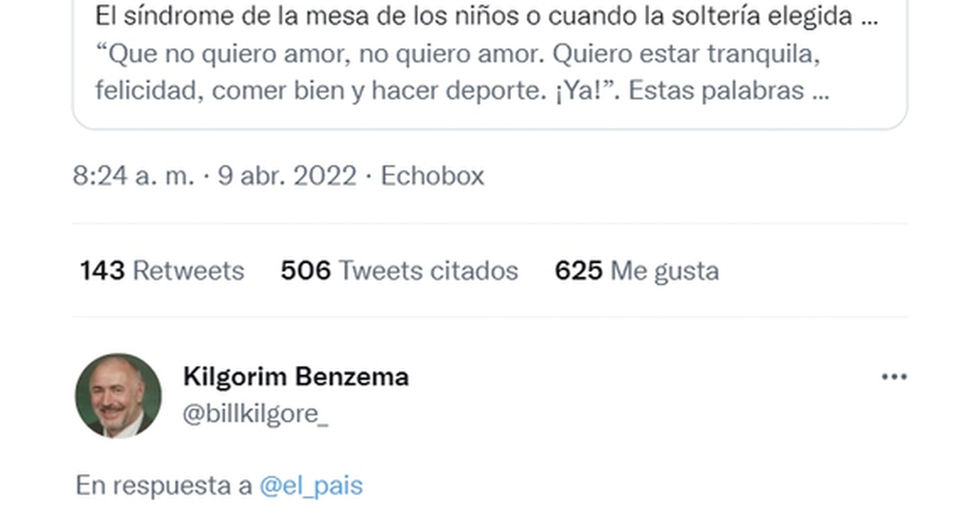Open Kilgorim Benzema's profile picture
Screen dimensions: 980x513
118,396
